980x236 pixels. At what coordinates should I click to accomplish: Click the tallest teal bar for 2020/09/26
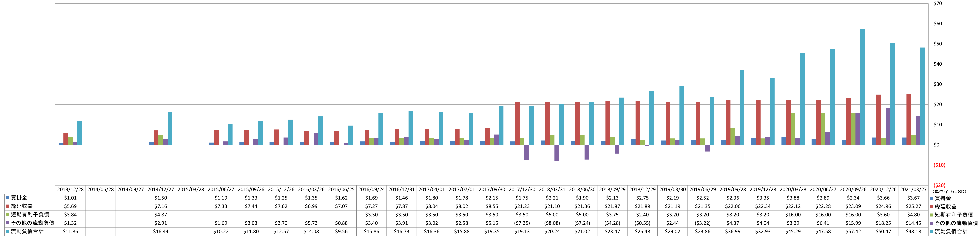click(862, 87)
